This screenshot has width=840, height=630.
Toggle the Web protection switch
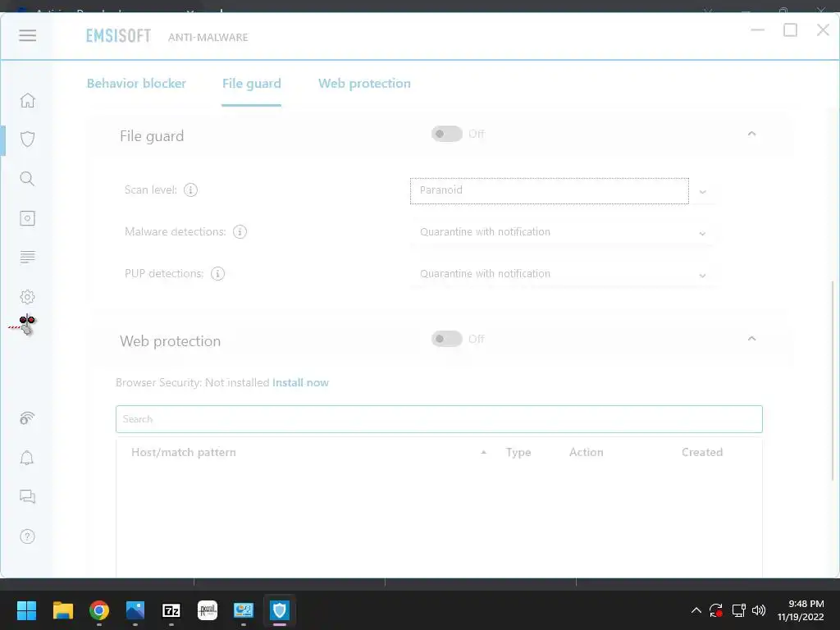tap(447, 339)
